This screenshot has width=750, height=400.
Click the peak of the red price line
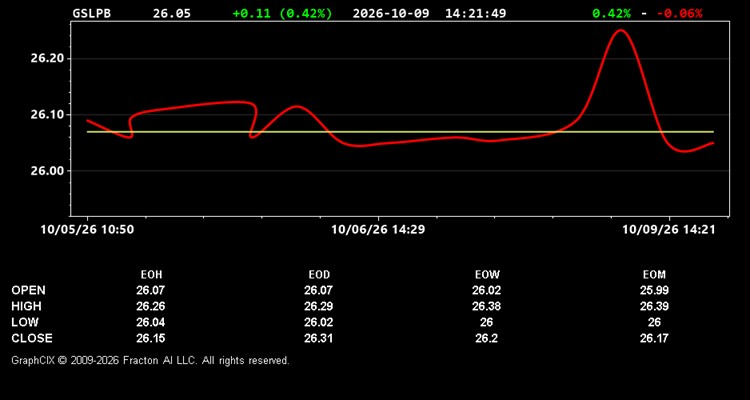point(620,31)
